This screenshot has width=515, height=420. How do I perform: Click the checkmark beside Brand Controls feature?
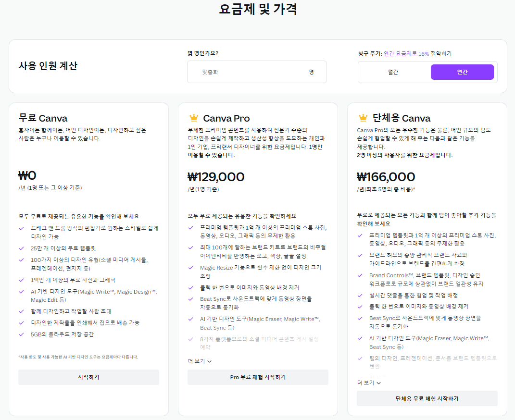click(x=360, y=275)
